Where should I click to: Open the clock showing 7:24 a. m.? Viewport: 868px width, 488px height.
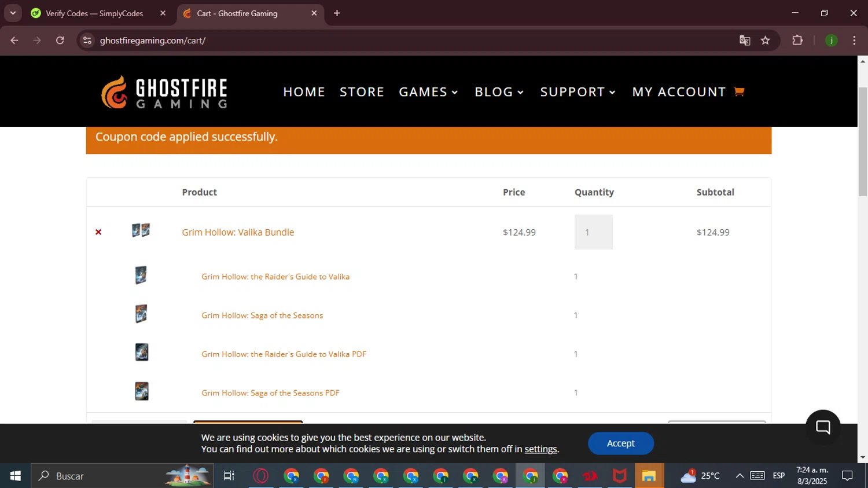(812, 476)
